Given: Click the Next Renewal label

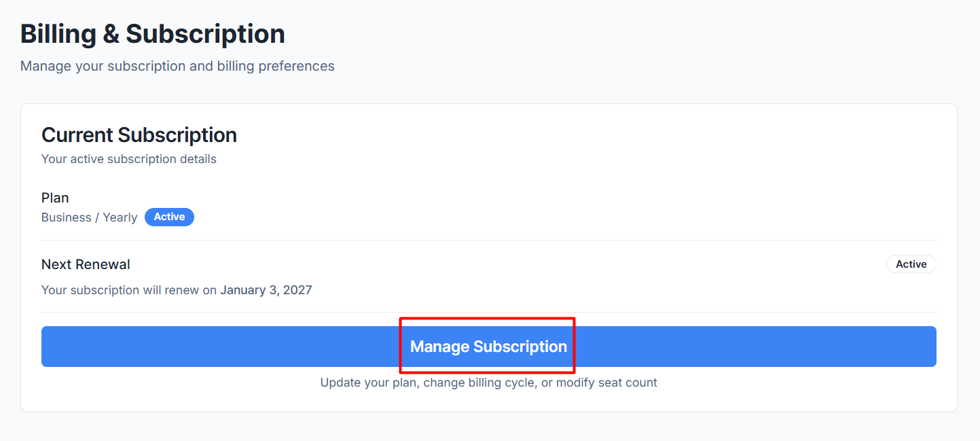Looking at the screenshot, I should pos(86,264).
